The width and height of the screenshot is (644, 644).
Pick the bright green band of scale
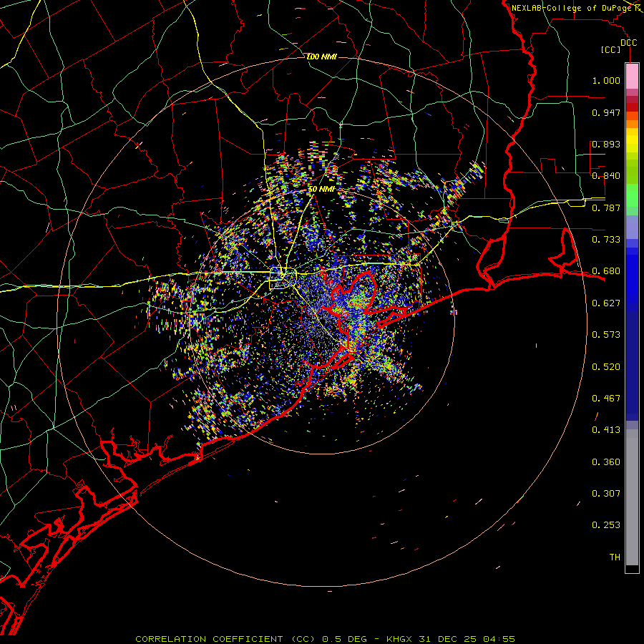[632, 195]
